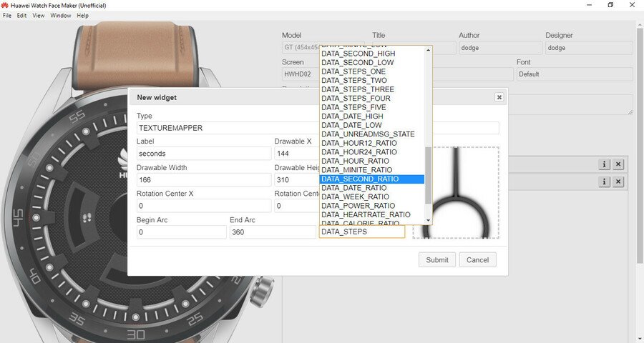This screenshot has width=644, height=343.
Task: Click the X icon on the first widget row
Action: (x=618, y=164)
